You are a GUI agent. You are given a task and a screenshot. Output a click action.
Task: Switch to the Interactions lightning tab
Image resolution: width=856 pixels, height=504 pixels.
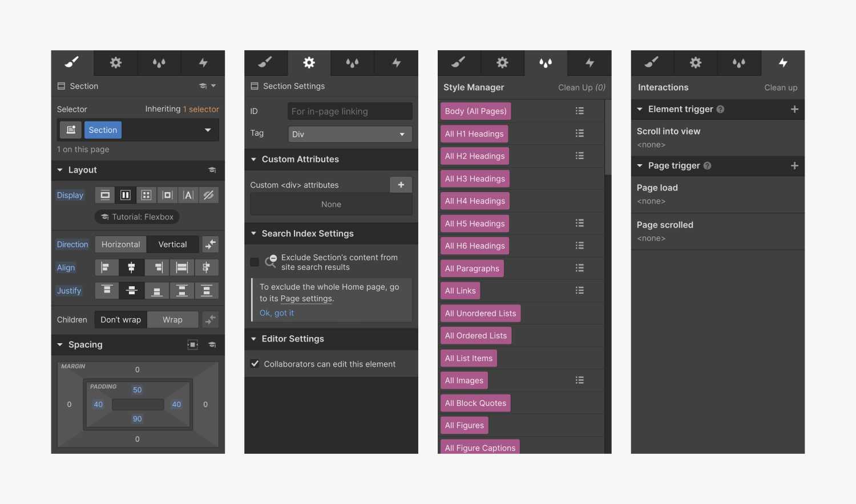(x=783, y=63)
